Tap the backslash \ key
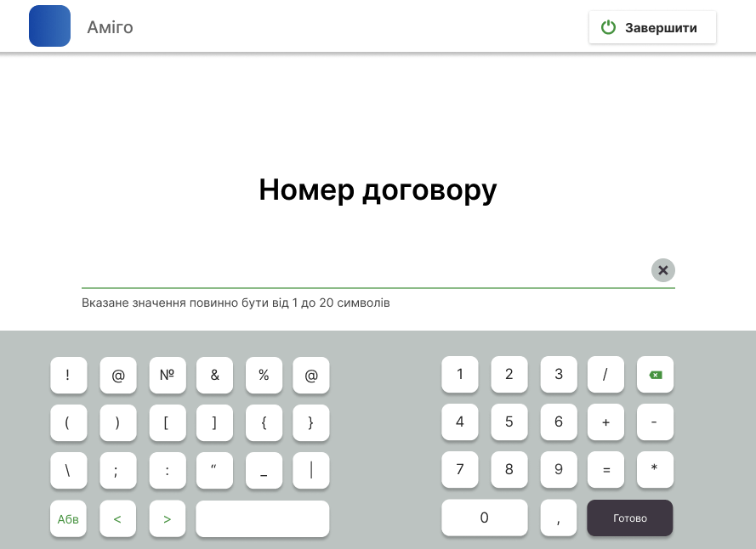This screenshot has height=549, width=756. click(x=69, y=471)
